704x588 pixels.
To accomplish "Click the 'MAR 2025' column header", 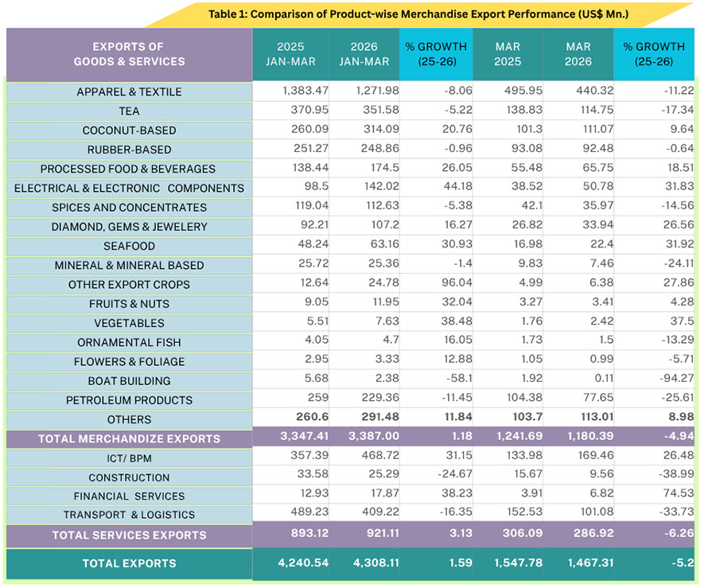I will pos(508,54).
